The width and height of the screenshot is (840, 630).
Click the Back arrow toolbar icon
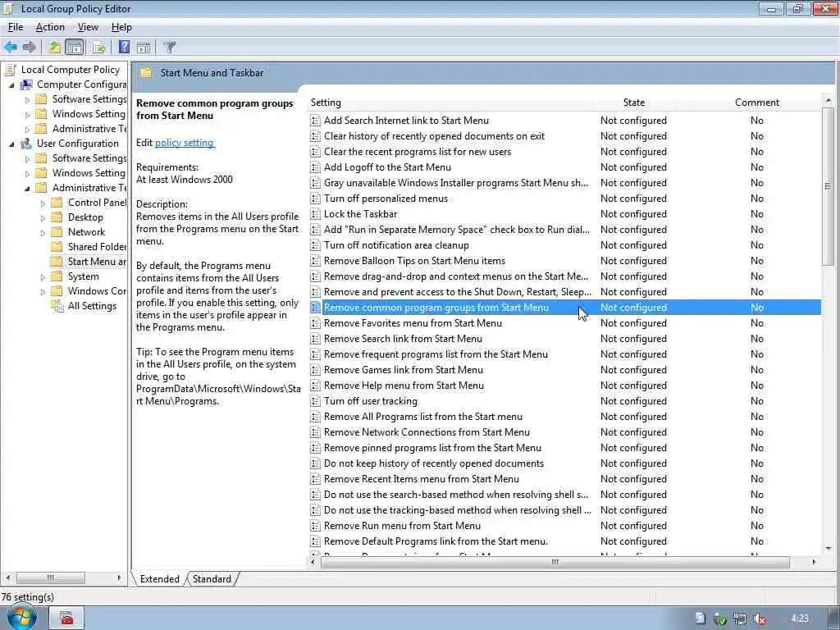click(x=11, y=47)
